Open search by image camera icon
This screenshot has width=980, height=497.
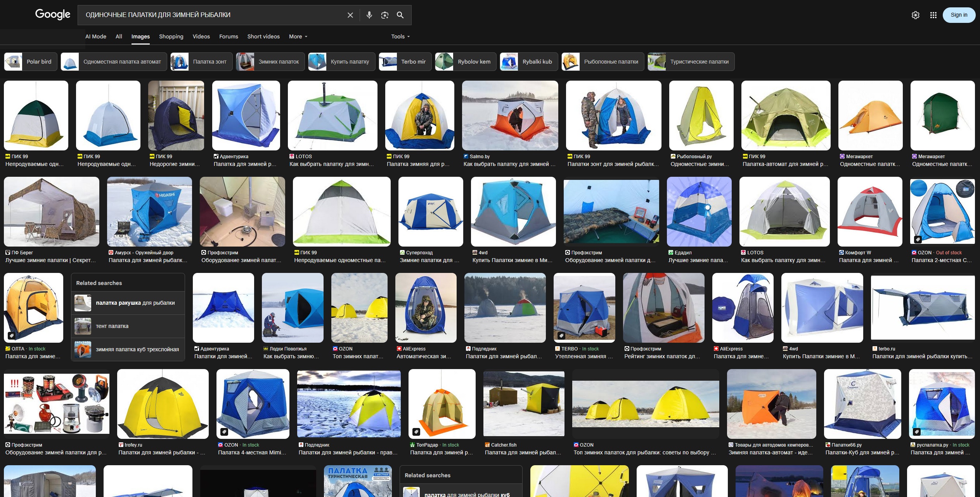click(x=384, y=15)
